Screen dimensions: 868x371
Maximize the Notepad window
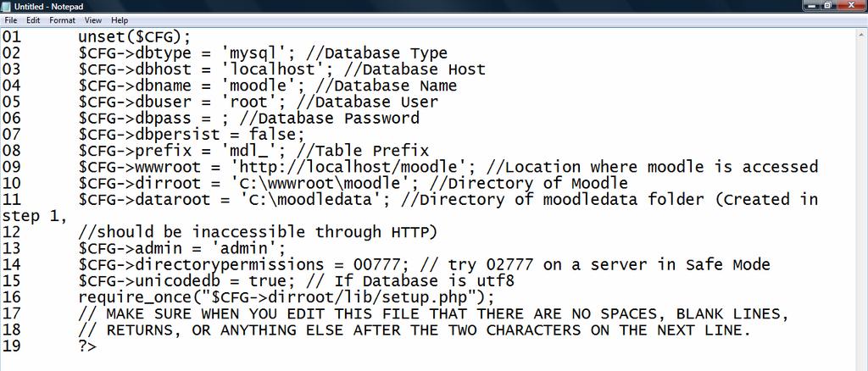coord(828,6)
